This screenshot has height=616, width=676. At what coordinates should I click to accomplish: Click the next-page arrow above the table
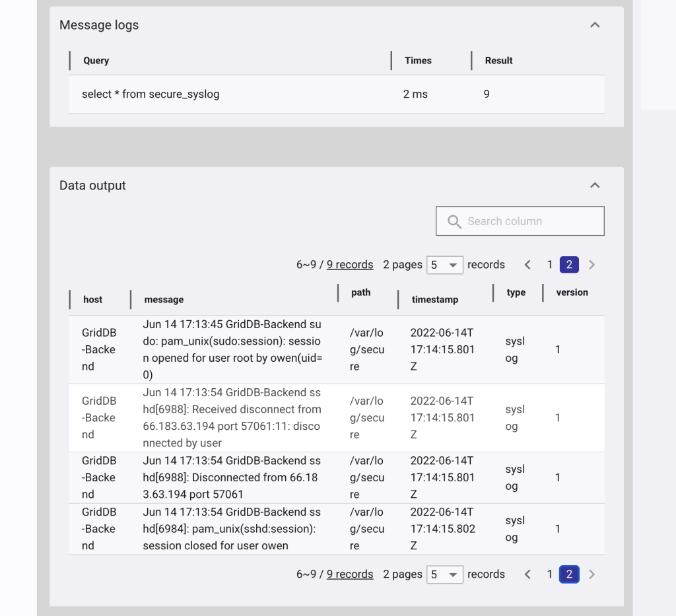click(591, 264)
